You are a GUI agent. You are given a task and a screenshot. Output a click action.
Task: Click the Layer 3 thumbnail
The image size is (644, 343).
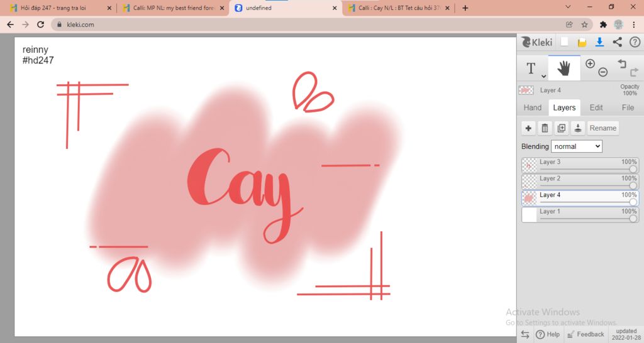coord(529,165)
